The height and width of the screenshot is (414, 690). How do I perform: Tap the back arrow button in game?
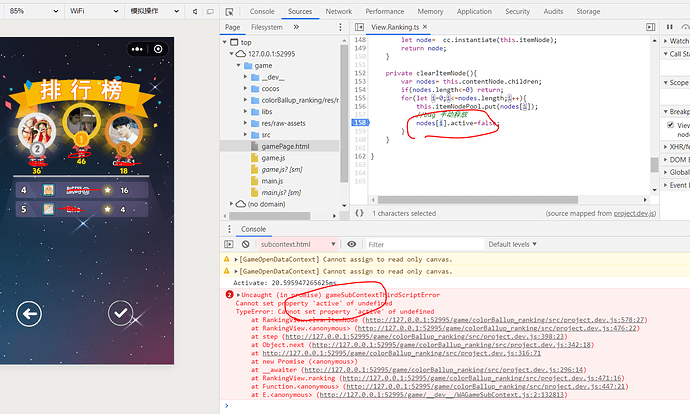pyautogui.click(x=29, y=314)
